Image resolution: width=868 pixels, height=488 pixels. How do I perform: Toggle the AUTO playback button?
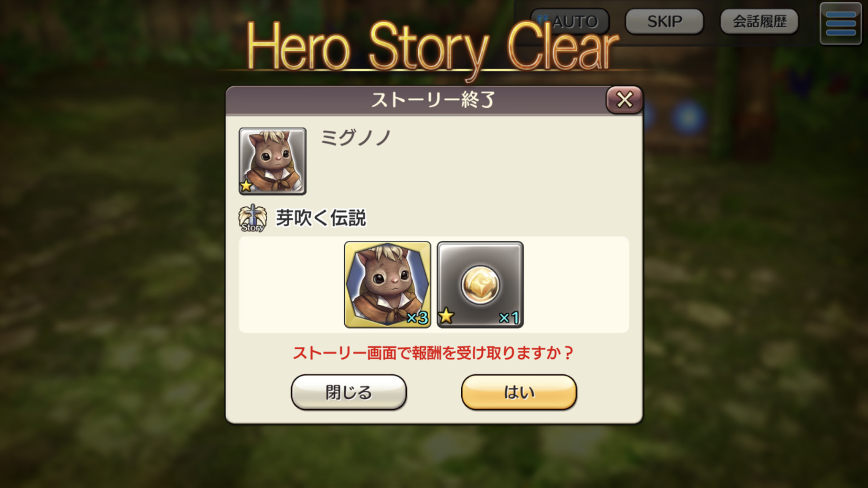coord(570,21)
